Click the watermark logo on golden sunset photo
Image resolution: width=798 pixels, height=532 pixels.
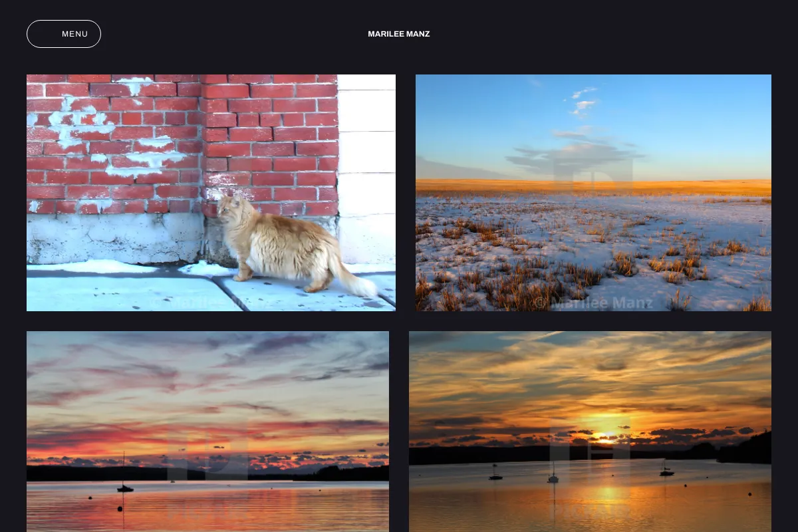point(590,447)
